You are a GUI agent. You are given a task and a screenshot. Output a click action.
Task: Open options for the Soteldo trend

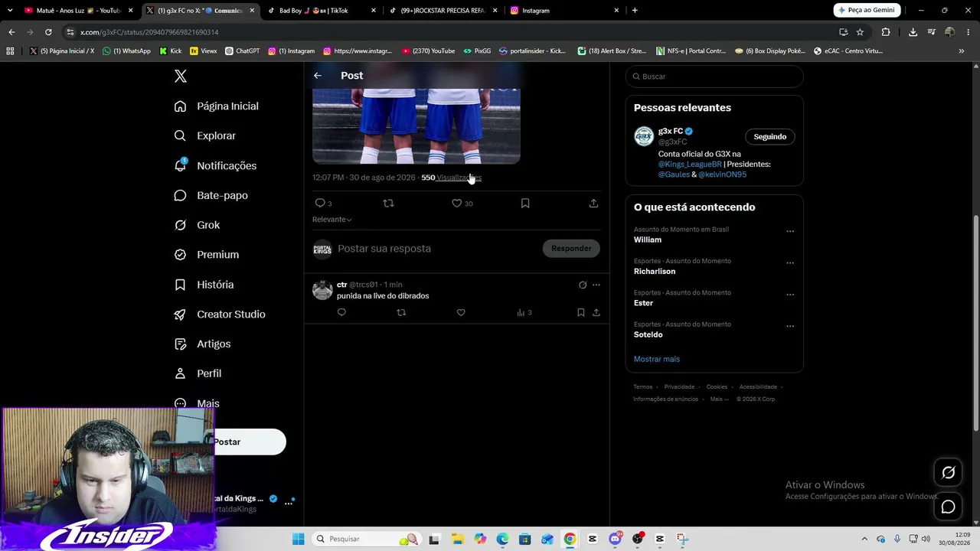click(x=790, y=326)
